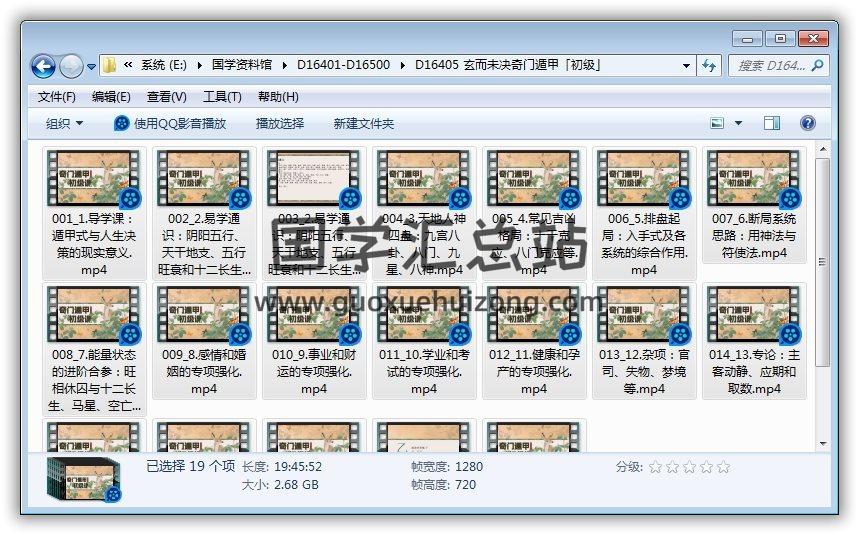Click the refresh button next to address bar
Image resolution: width=859 pixels, height=535 pixels.
coord(709,66)
